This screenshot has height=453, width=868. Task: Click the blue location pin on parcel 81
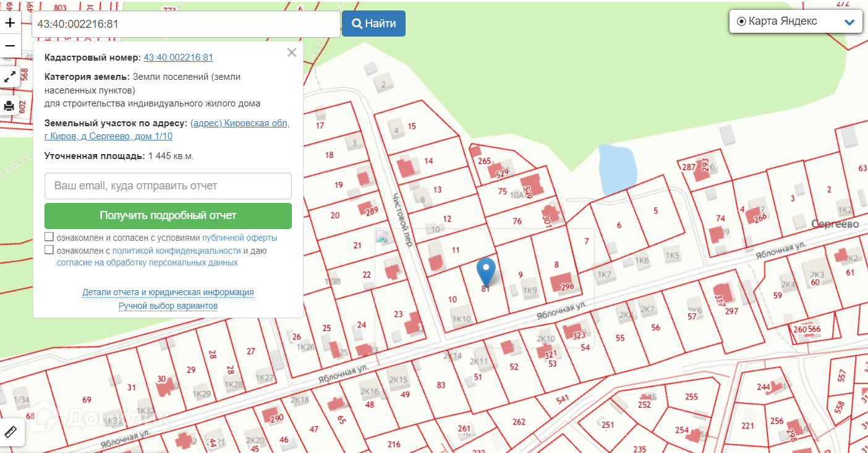click(x=487, y=270)
